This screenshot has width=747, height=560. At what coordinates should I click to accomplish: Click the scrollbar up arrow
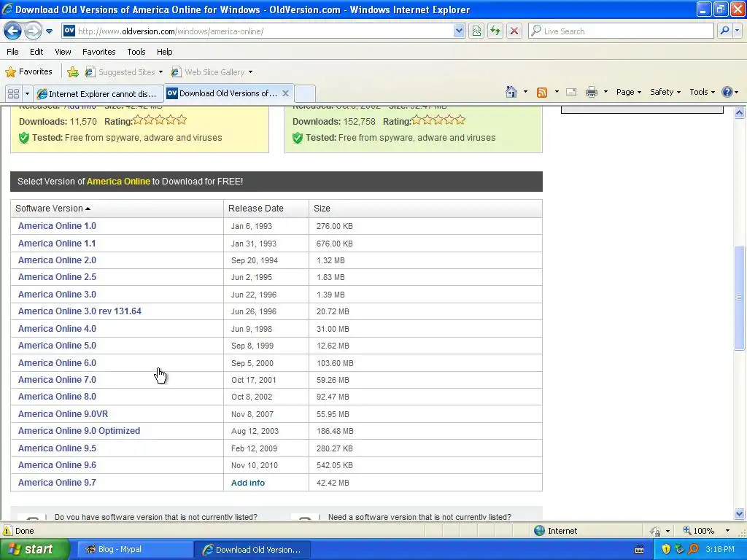pyautogui.click(x=739, y=113)
